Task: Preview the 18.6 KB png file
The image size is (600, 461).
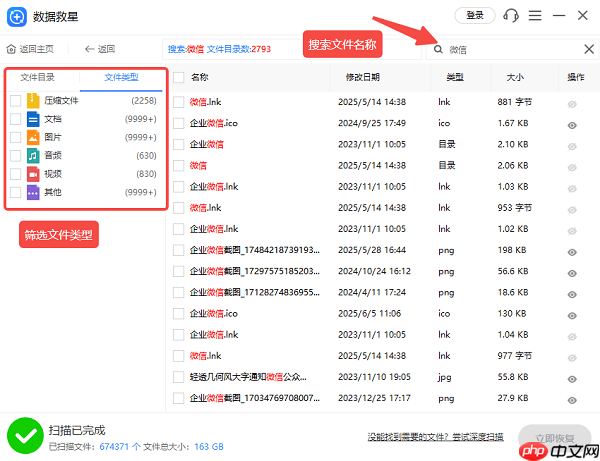Action: pos(572,295)
